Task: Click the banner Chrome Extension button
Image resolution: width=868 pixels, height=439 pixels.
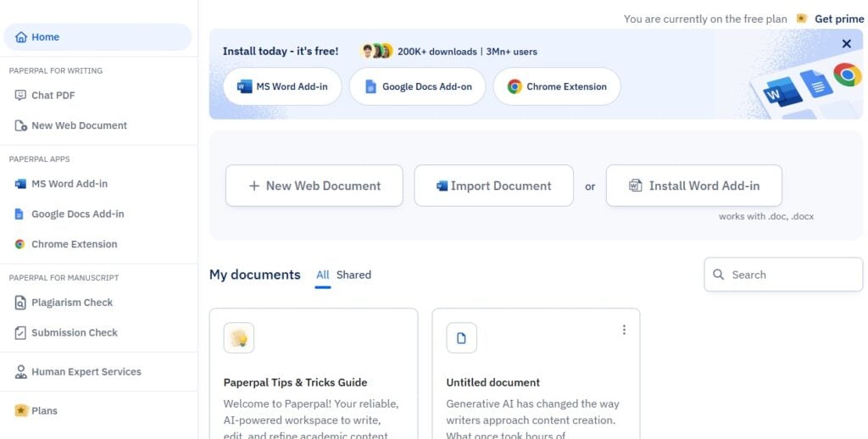Action: click(557, 86)
